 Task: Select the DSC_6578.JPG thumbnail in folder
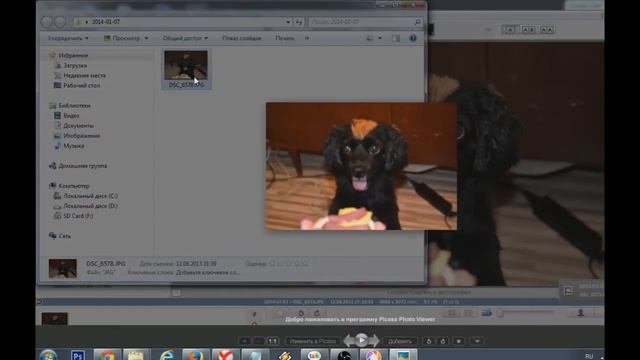point(186,69)
